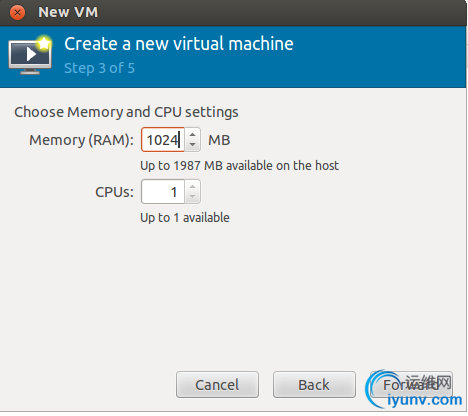Viewport: 468px width, 416px height.
Task: Click the CPUs label
Action: (114, 192)
